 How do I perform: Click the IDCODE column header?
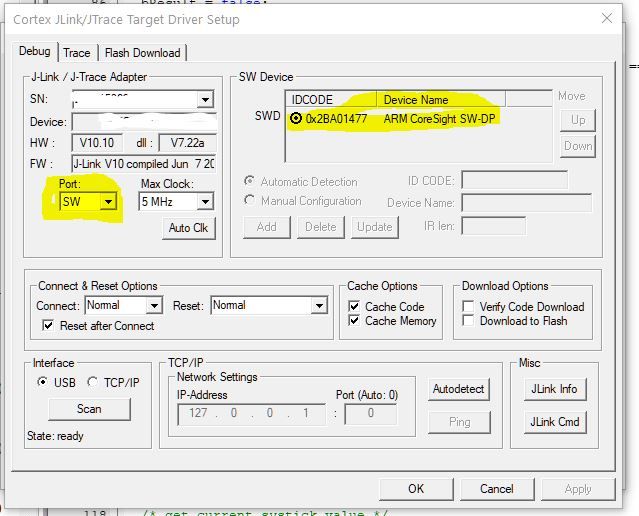[331, 99]
